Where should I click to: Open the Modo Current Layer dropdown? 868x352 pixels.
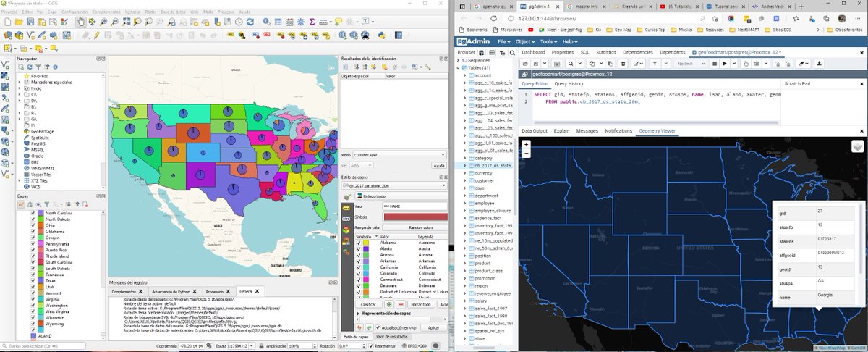tap(399, 155)
